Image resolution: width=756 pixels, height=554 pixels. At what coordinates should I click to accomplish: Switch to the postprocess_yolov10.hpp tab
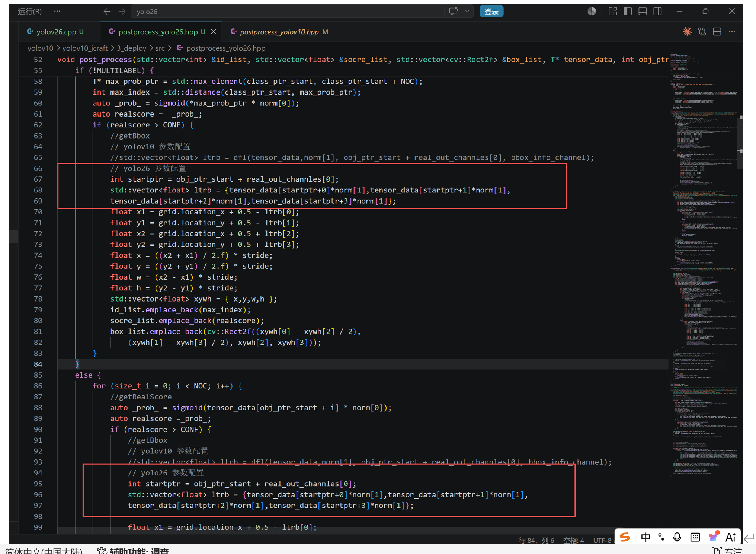pyautogui.click(x=279, y=32)
